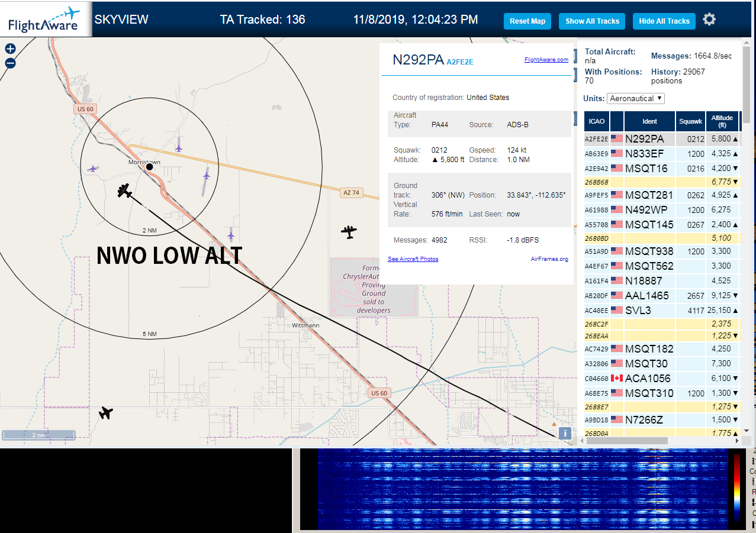Sort table by Ident column
Screen dimensions: 756x533
tap(649, 121)
